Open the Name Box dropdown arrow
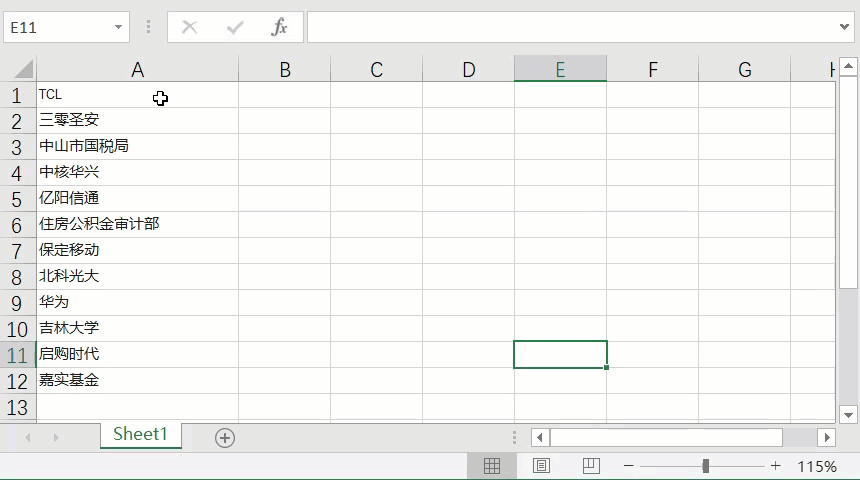This screenshot has height=480, width=860. coord(118,27)
